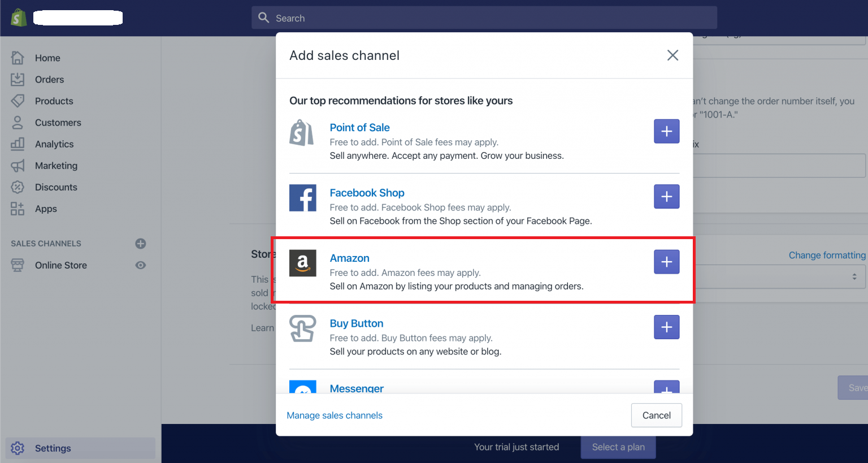Open the Buy Button link

[357, 323]
